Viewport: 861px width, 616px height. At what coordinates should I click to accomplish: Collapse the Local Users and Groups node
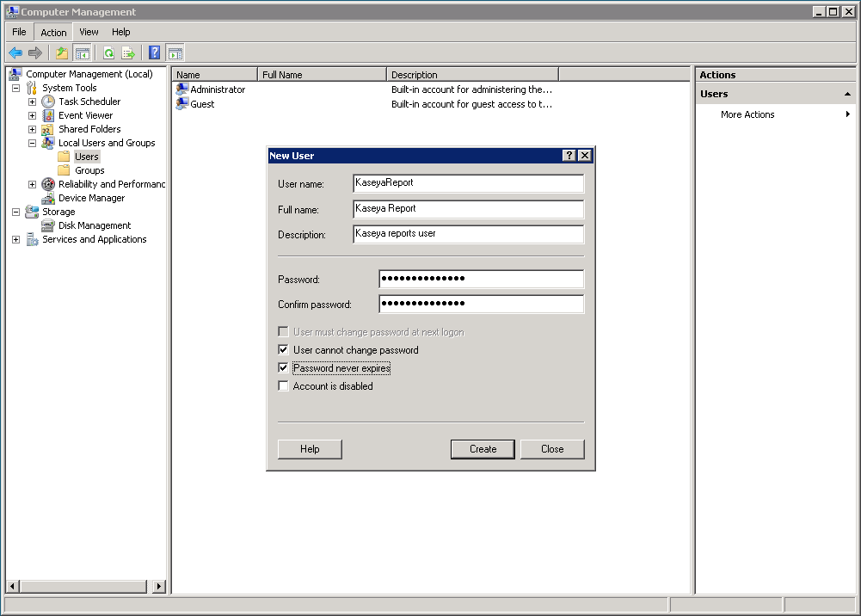(32, 143)
